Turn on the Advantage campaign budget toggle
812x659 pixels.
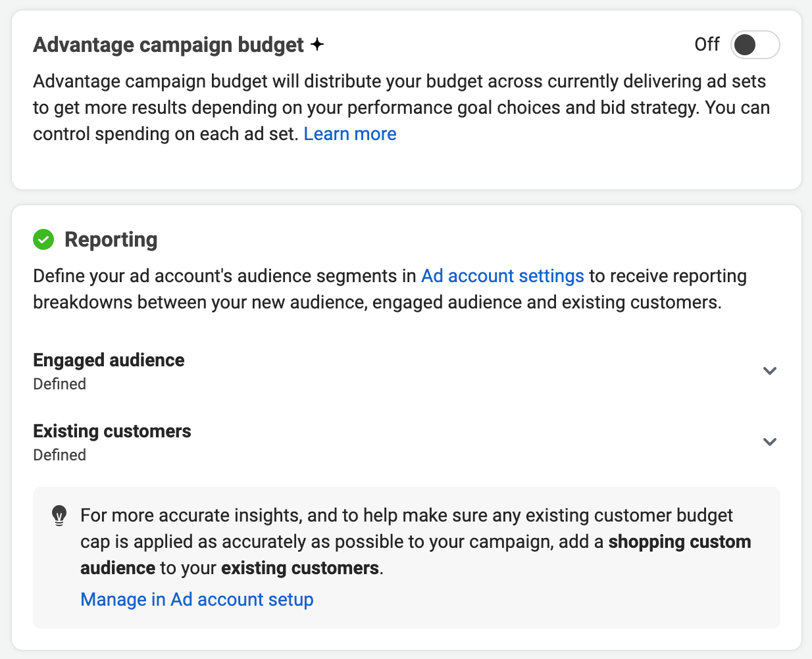pyautogui.click(x=755, y=45)
